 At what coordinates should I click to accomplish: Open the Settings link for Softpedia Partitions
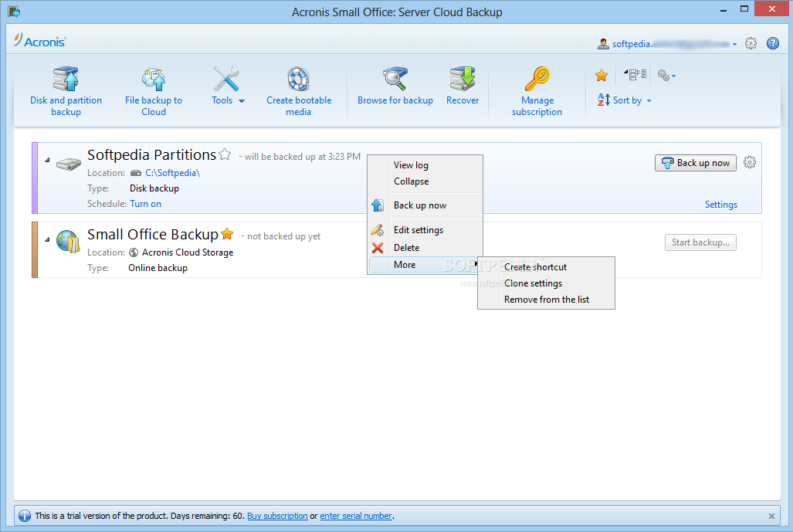720,205
